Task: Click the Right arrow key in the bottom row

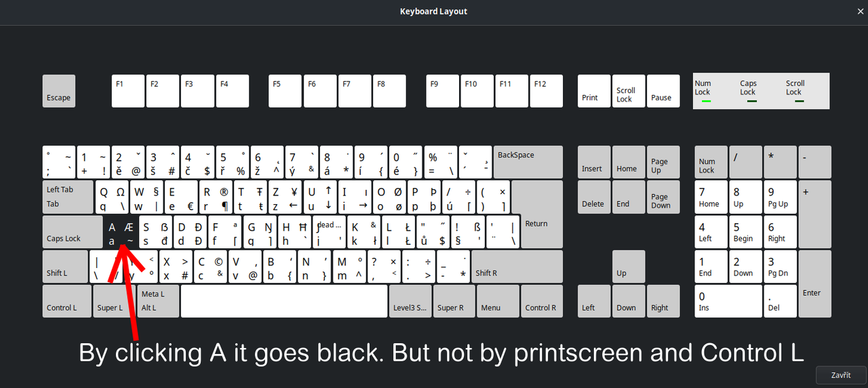Action: tap(663, 301)
